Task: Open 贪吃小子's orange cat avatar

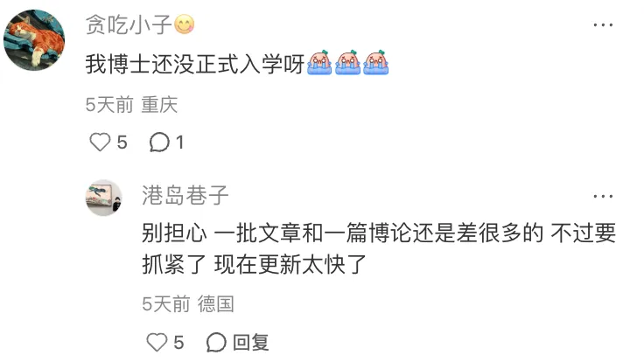Action: click(x=34, y=40)
